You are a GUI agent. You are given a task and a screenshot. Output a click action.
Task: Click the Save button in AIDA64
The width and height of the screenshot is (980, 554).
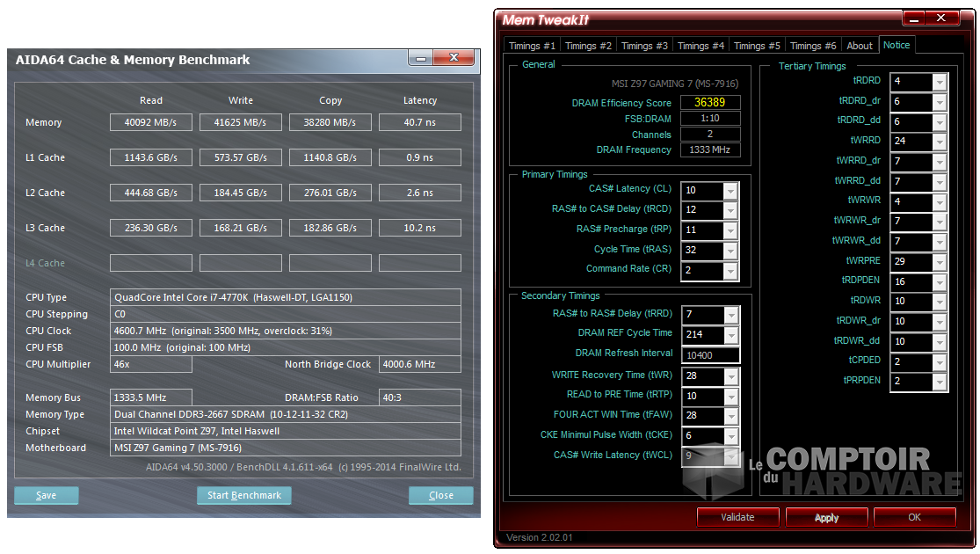point(47,495)
